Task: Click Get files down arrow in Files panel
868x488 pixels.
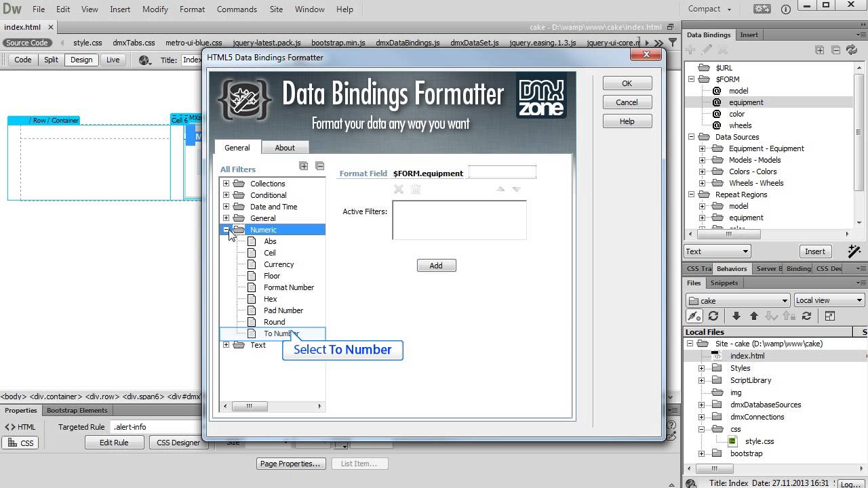Action: pyautogui.click(x=736, y=316)
